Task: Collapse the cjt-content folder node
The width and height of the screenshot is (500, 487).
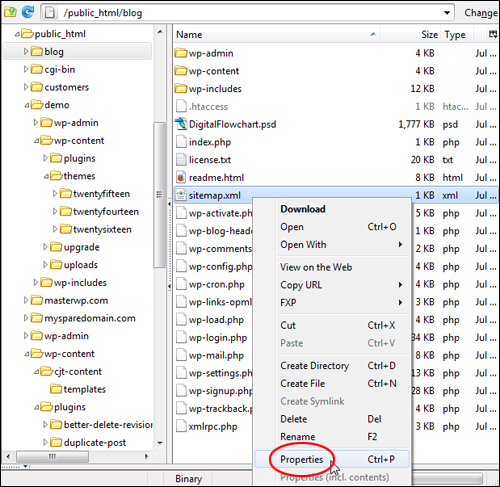Action: 36,371
